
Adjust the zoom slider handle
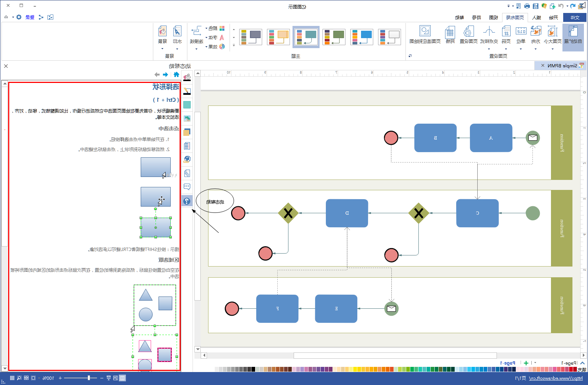(x=89, y=378)
